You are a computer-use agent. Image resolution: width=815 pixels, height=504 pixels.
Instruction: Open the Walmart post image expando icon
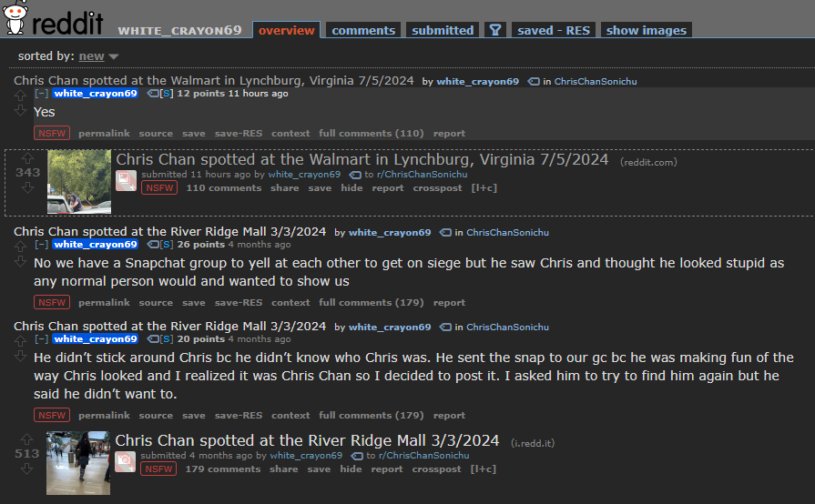tap(126, 181)
